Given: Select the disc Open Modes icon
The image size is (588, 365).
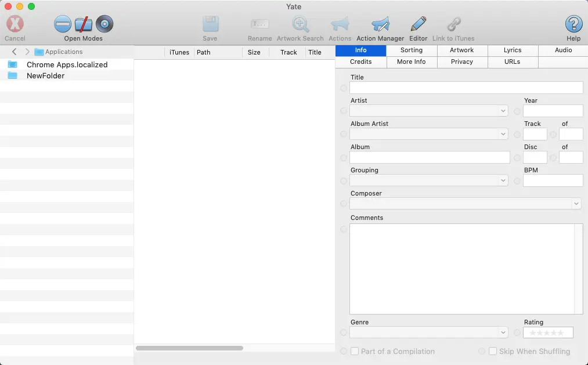Looking at the screenshot, I should point(104,24).
